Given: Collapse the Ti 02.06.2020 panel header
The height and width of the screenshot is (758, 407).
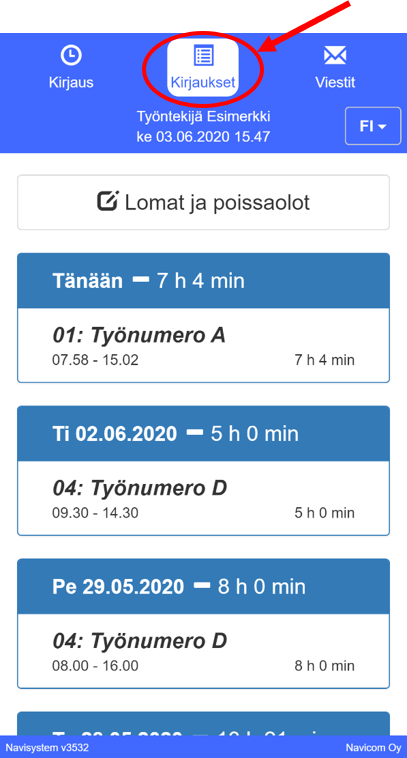Looking at the screenshot, I should (x=204, y=434).
